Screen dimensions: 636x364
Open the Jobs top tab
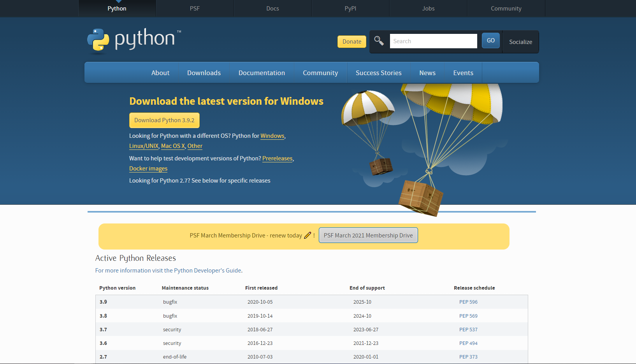(429, 8)
